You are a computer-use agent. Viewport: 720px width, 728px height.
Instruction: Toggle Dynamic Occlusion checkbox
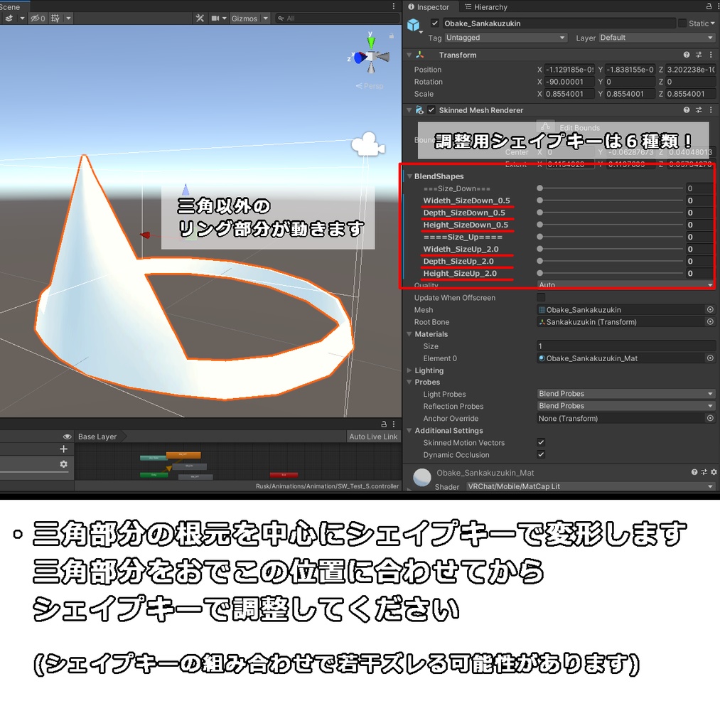coord(541,454)
